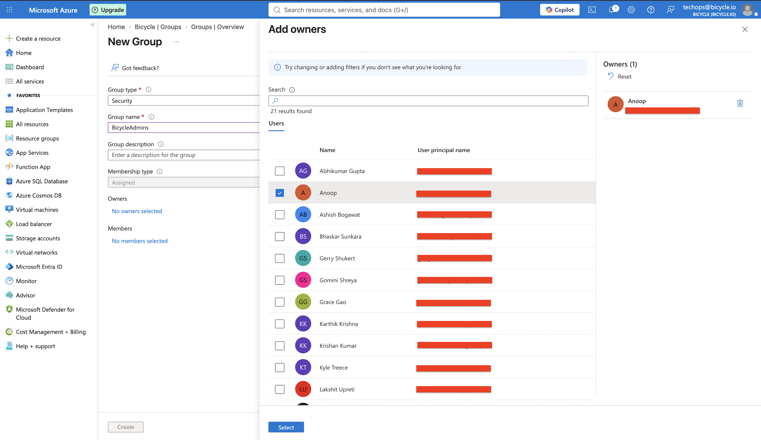Close the Add owners panel
761x440 pixels.
point(744,30)
